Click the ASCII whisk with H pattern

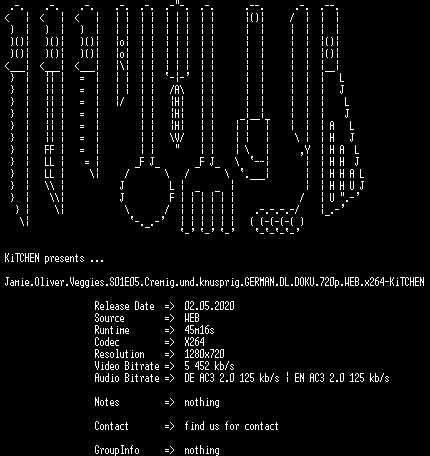point(177,73)
